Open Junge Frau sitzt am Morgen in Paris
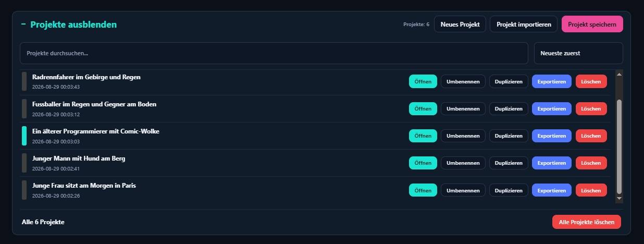Image resolution: width=644 pixels, height=244 pixels. coord(423,190)
